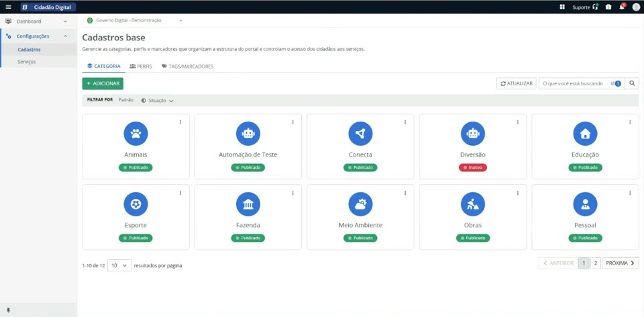Open the Fazenda card options menu
Screen dimensions: 644x317
click(293, 193)
